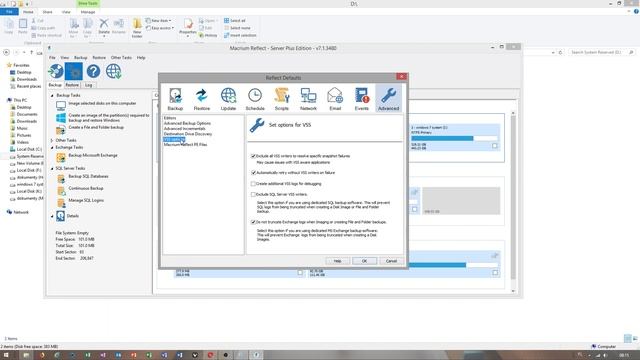The width and height of the screenshot is (640, 360).
Task: Click Explorer search System Reserved field
Action: click(x=602, y=52)
